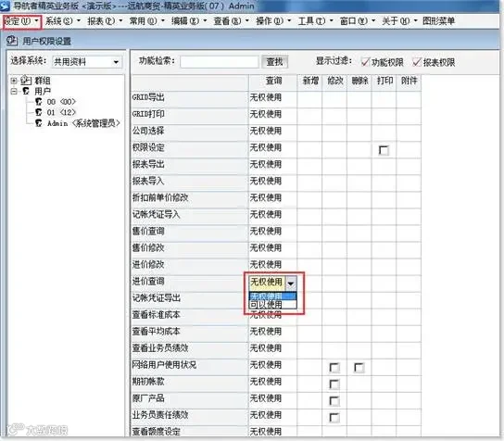504x441 pixels.
Task: Open the 窗口 menu
Action: pos(357,21)
